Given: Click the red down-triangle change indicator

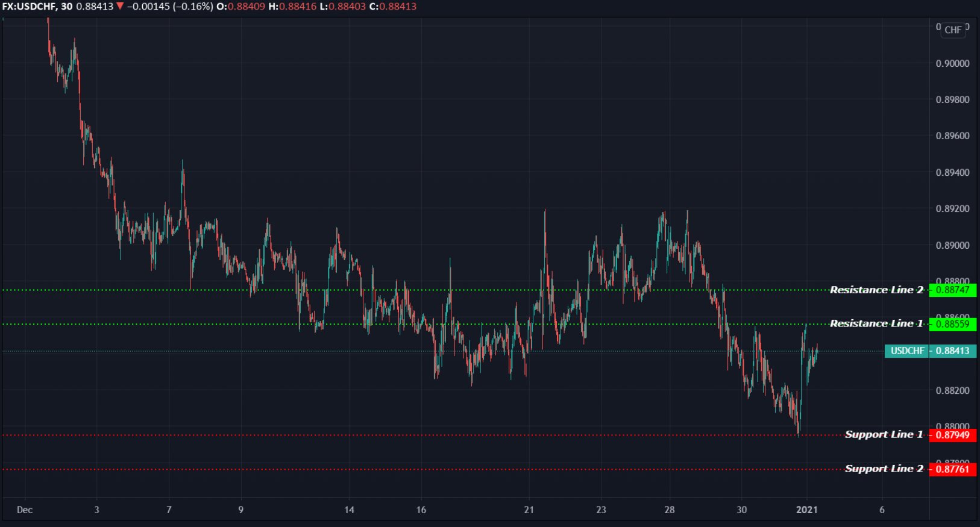Looking at the screenshot, I should click(x=120, y=7).
